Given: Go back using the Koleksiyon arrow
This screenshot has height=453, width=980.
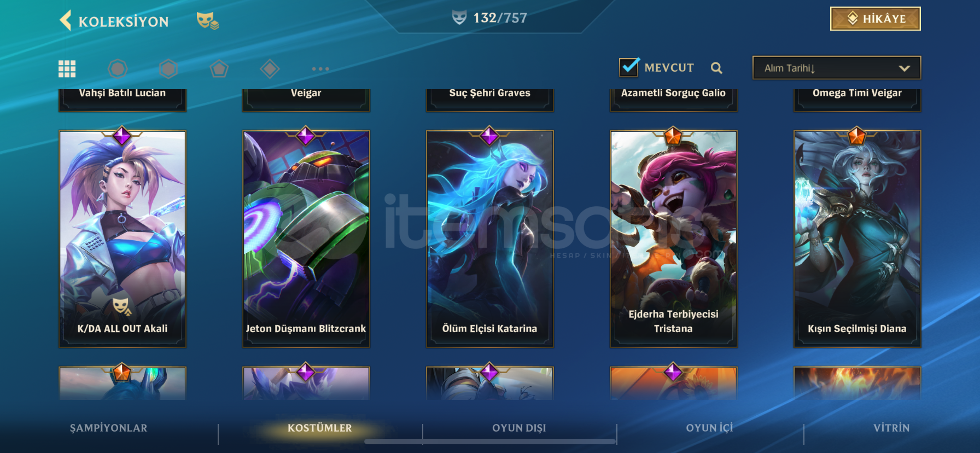Looking at the screenshot, I should pyautogui.click(x=66, y=20).
